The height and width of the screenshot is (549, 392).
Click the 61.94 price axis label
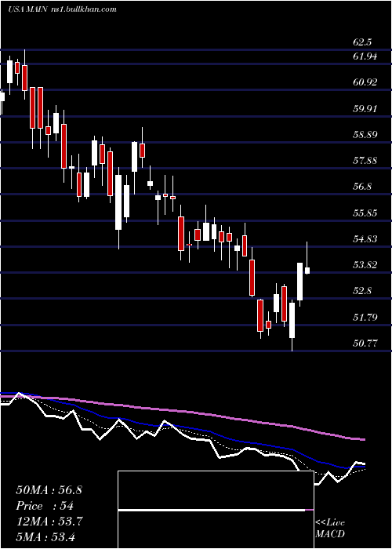(x=365, y=56)
